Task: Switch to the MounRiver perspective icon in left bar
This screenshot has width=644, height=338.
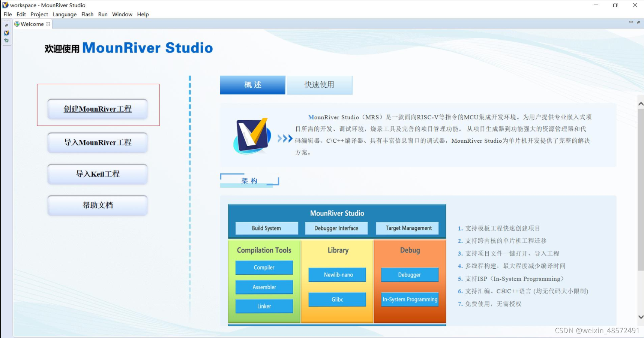Action: pos(6,33)
